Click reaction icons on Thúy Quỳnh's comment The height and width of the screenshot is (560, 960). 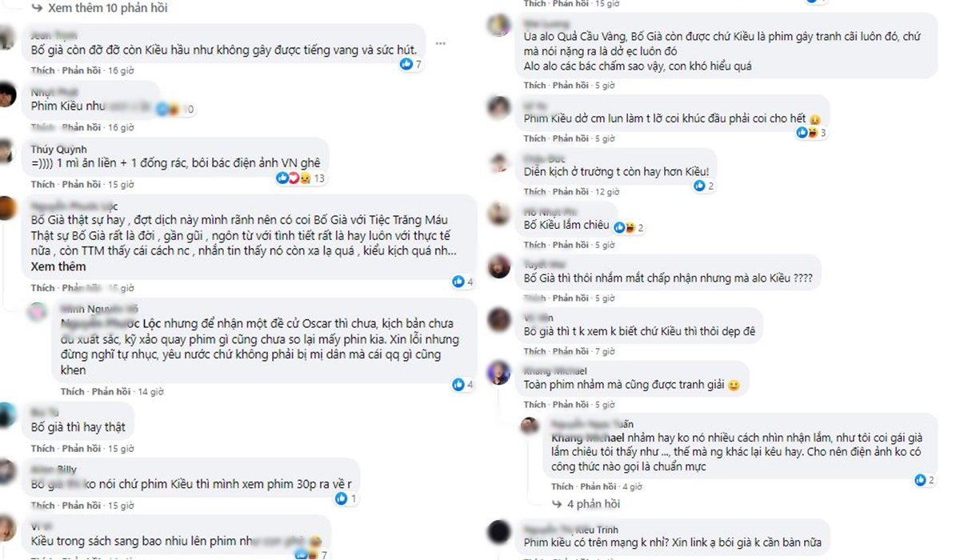click(294, 178)
